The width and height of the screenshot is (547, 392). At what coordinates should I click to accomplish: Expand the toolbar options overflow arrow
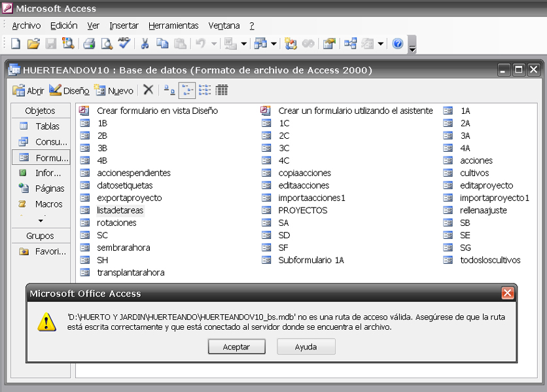pos(412,45)
